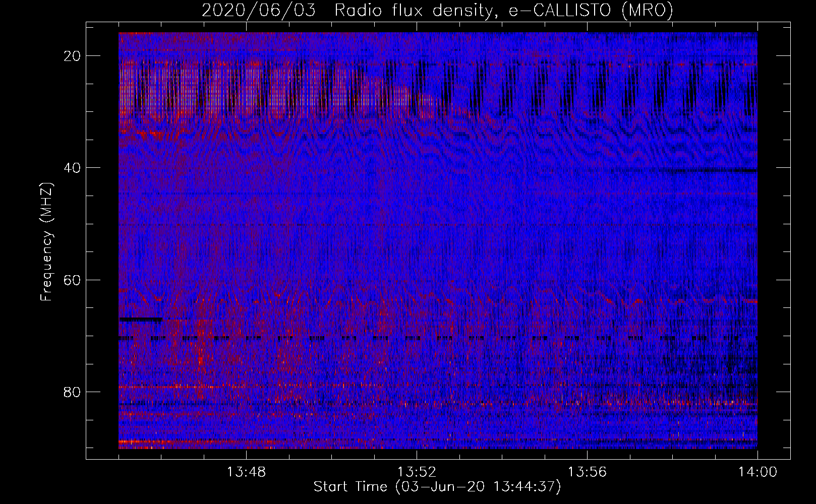Click the 13:52 time tick label
Screen dimensions: 816x504
tap(417, 472)
